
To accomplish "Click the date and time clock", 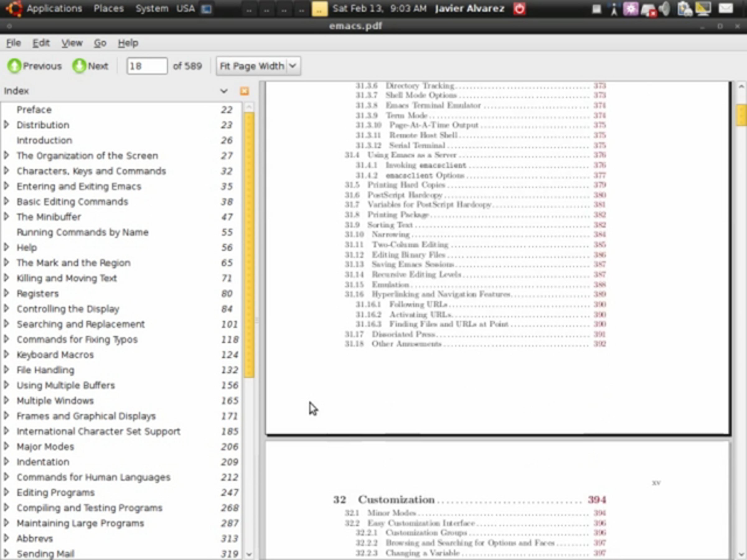I will coord(380,8).
